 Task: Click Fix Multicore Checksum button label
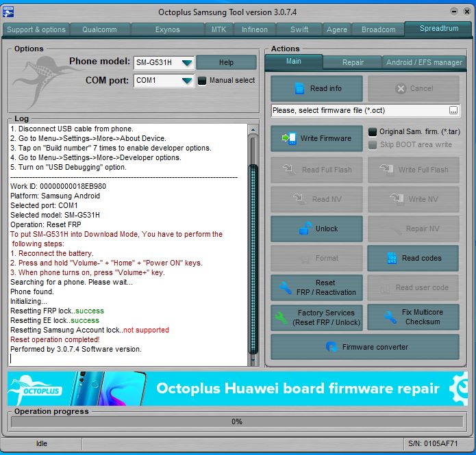(423, 317)
